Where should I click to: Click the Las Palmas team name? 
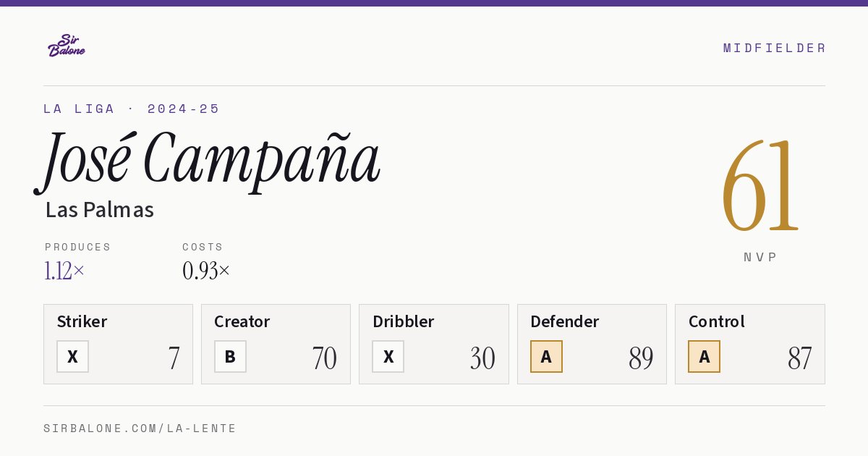pyautogui.click(x=100, y=210)
